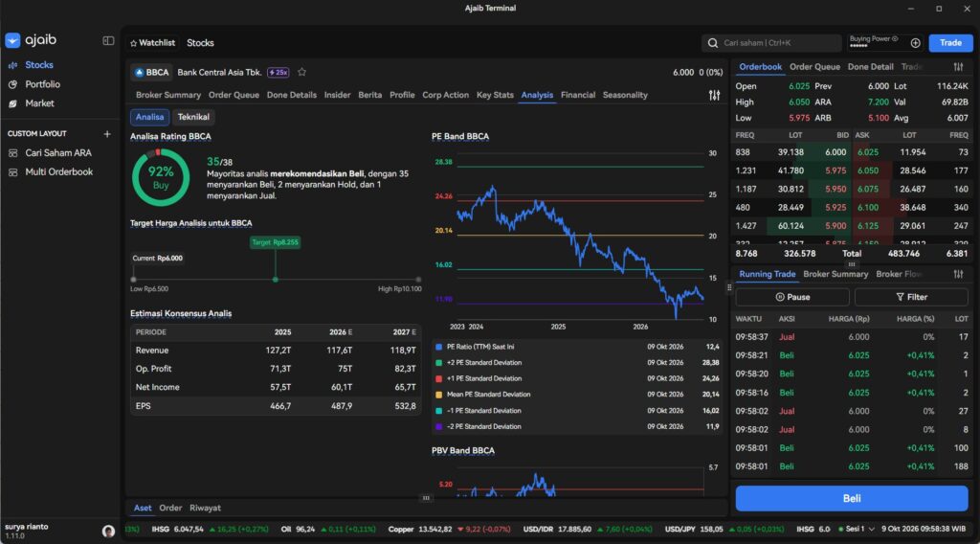Viewport: 980px width, 544px height.
Task: Select the Analisa toggle pill
Action: click(x=149, y=117)
